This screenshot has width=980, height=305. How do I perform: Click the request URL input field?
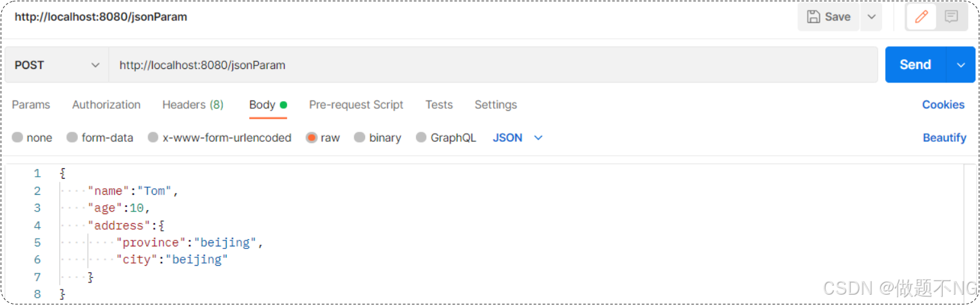[493, 65]
